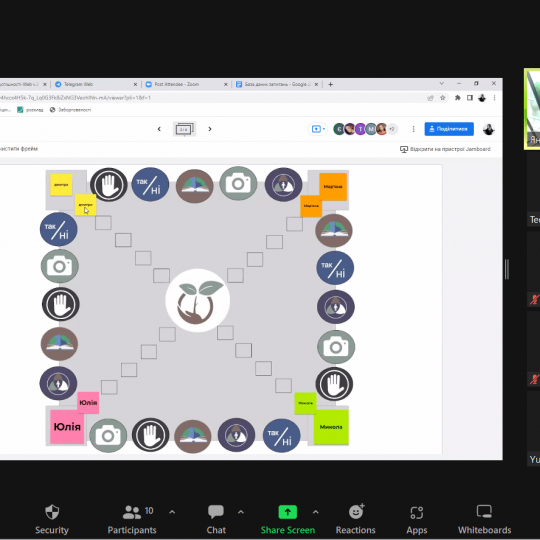Open the Jamboard presentation mode dropdown
The image size is (540, 540).
pyautogui.click(x=318, y=129)
